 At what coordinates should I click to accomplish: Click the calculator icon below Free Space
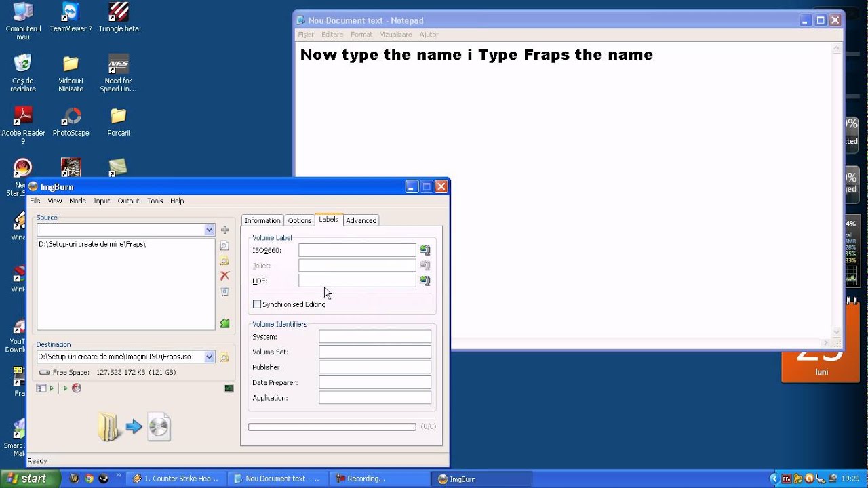(x=41, y=388)
